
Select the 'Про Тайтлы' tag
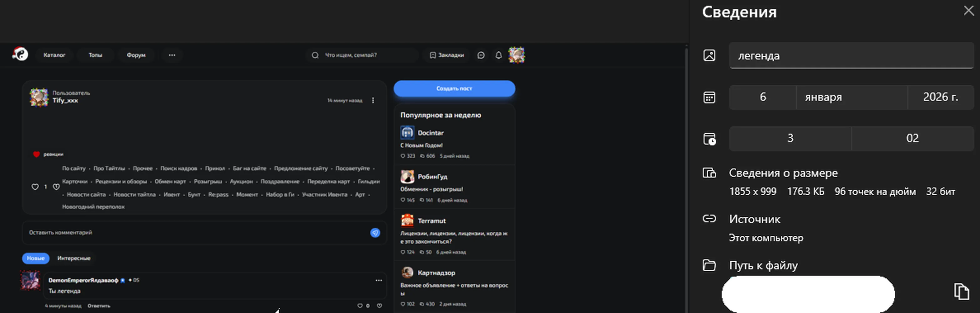[109, 168]
